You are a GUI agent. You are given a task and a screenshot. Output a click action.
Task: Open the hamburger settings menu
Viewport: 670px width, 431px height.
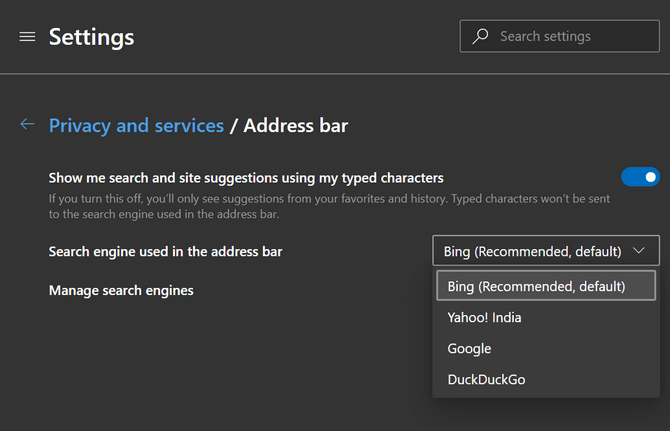[x=27, y=37]
